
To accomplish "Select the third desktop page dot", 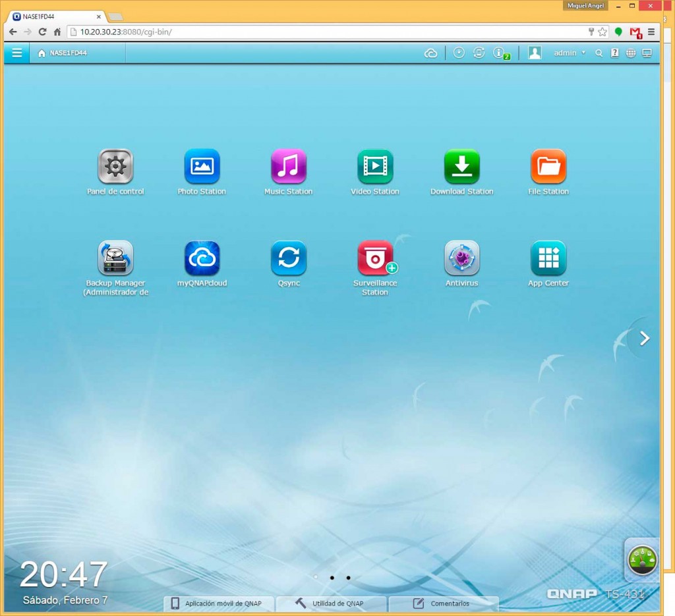I will tap(348, 578).
